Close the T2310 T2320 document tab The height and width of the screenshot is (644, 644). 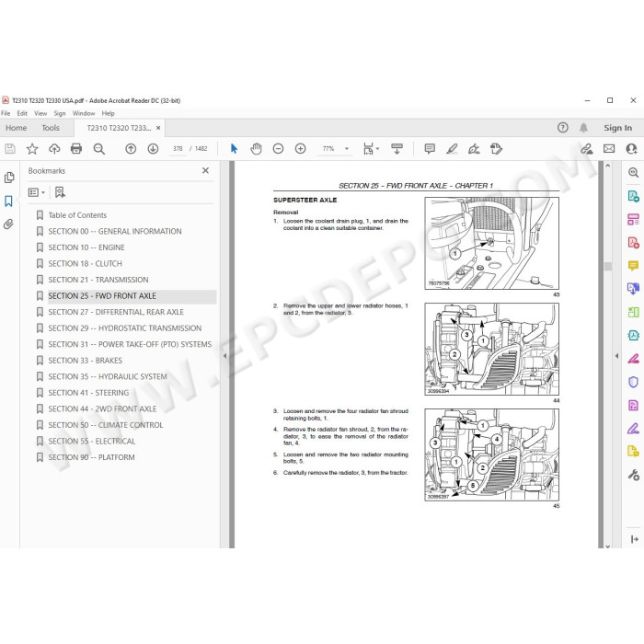point(158,128)
